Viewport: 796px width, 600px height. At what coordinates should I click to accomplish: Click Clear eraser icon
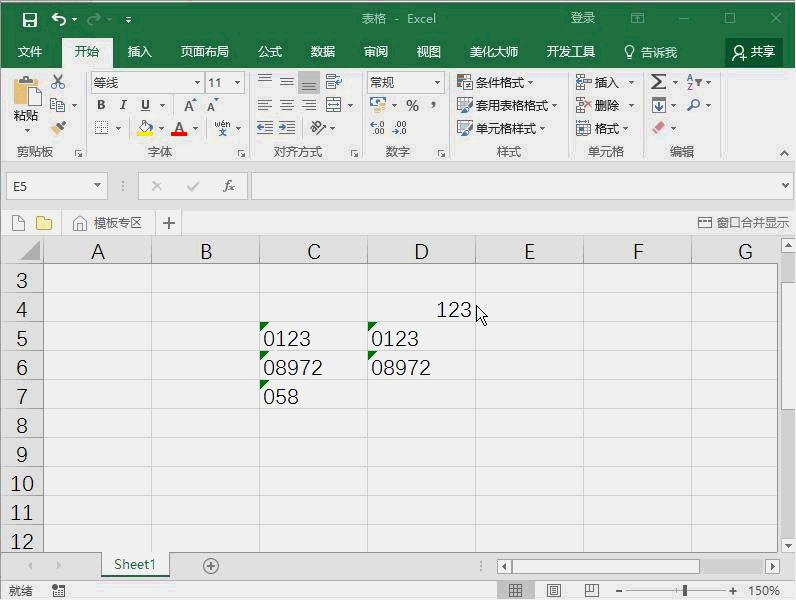tap(658, 127)
